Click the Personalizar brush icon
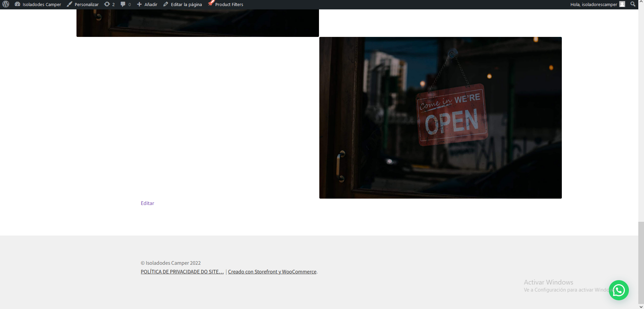Screen dimensions: 644x309 coord(69,4)
